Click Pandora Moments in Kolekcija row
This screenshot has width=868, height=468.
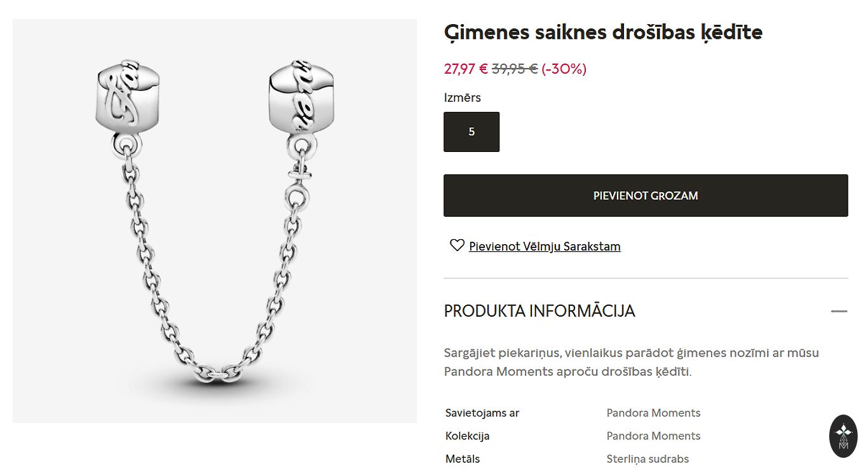(x=653, y=436)
